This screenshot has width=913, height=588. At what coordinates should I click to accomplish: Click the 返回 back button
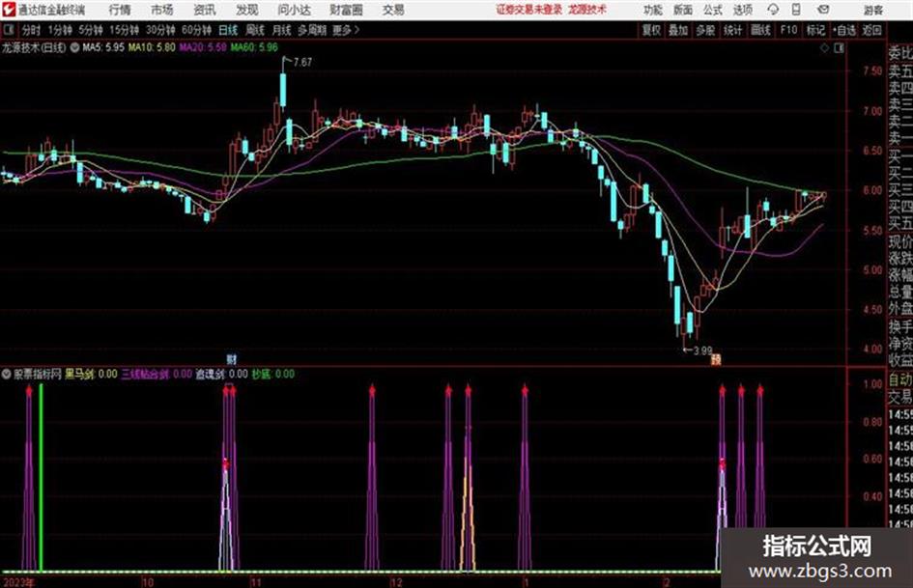(871, 30)
